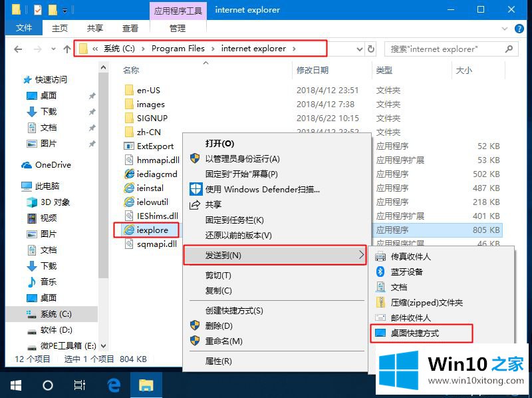Refresh the folder with the refresh icon
The width and height of the screenshot is (532, 398).
(371, 49)
